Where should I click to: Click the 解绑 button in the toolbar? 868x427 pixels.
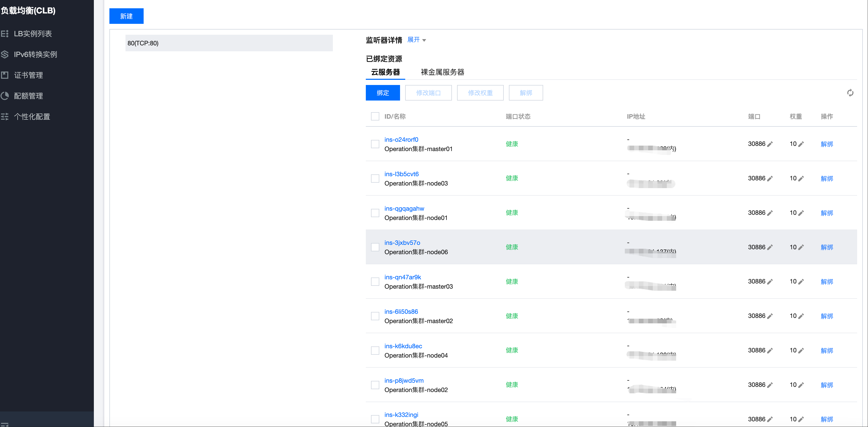(526, 93)
